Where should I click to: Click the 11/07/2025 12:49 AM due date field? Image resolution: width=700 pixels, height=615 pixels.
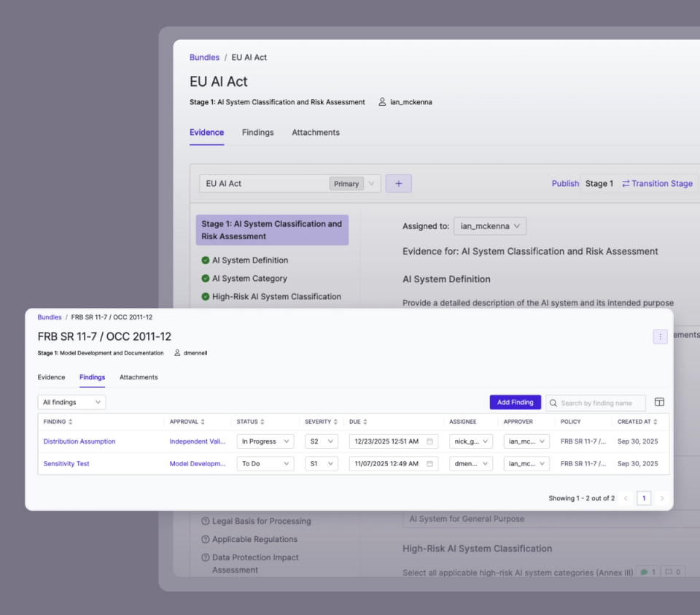click(x=393, y=463)
